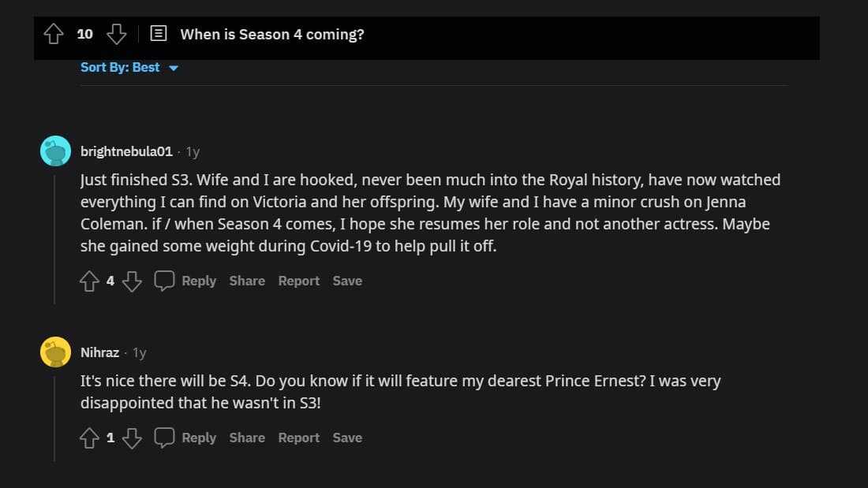This screenshot has height=488, width=868.
Task: Click reply bubble icon on Nihraz's comment
Action: [x=164, y=438]
